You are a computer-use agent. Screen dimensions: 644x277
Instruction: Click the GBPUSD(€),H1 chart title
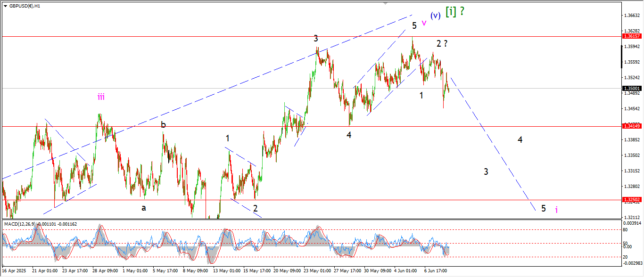[x=25, y=7]
